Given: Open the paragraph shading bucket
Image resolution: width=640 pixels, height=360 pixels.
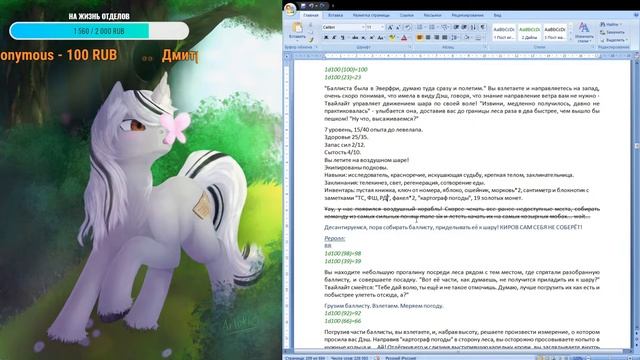Looking at the screenshot, I should [467, 38].
